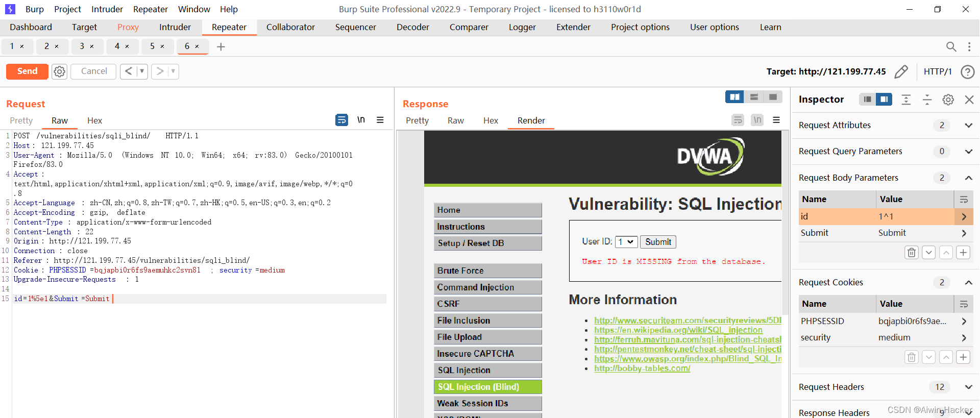
Task: Add a new request body parameter
Action: [963, 253]
